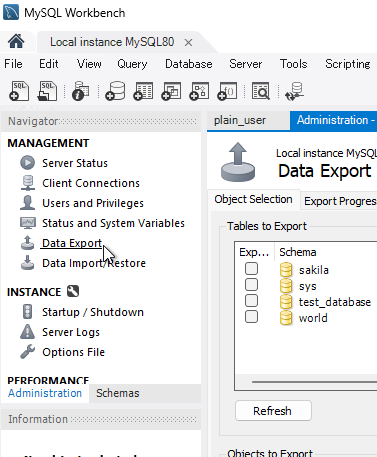Search table data toolbar icon
The height and width of the screenshot is (457, 377).
pyautogui.click(x=261, y=91)
